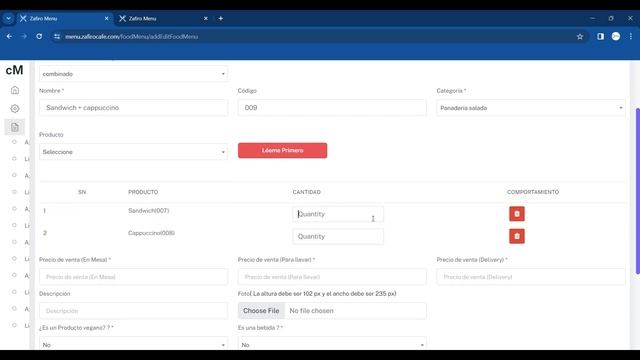Open the home icon in sidebar

15,90
